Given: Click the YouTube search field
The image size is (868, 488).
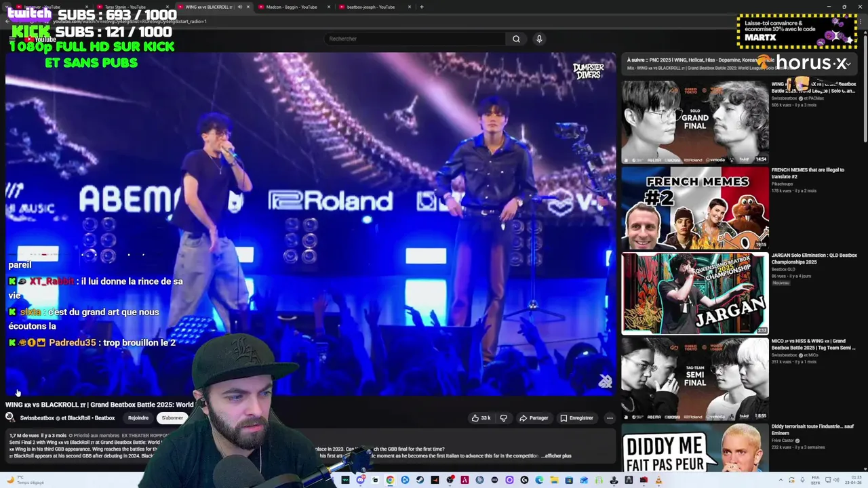Looking at the screenshot, I should 415,39.
